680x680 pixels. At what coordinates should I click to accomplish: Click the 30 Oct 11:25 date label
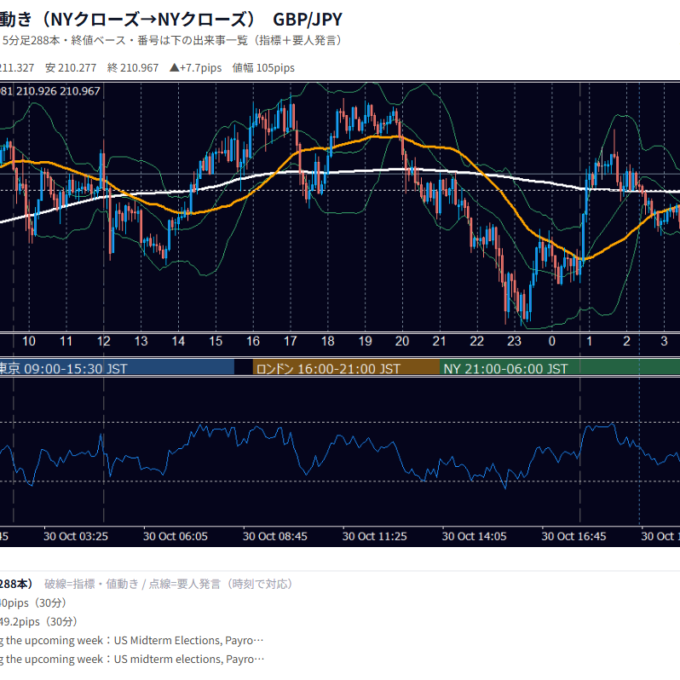[375, 536]
